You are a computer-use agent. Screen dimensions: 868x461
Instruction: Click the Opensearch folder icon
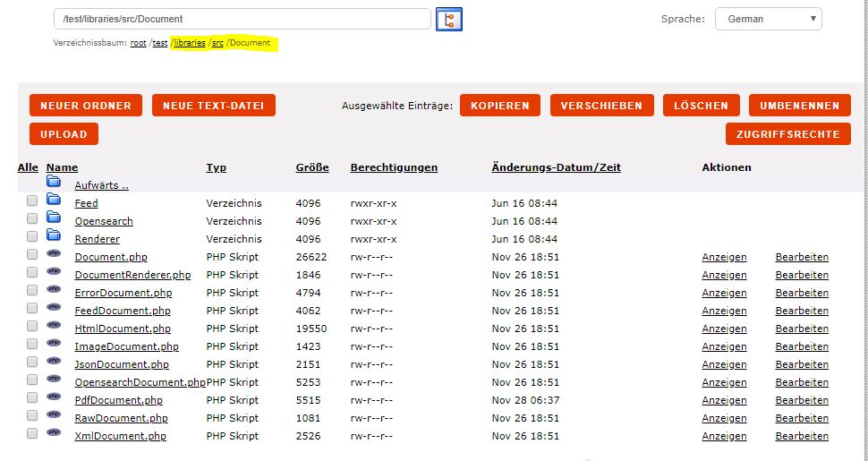tap(54, 218)
